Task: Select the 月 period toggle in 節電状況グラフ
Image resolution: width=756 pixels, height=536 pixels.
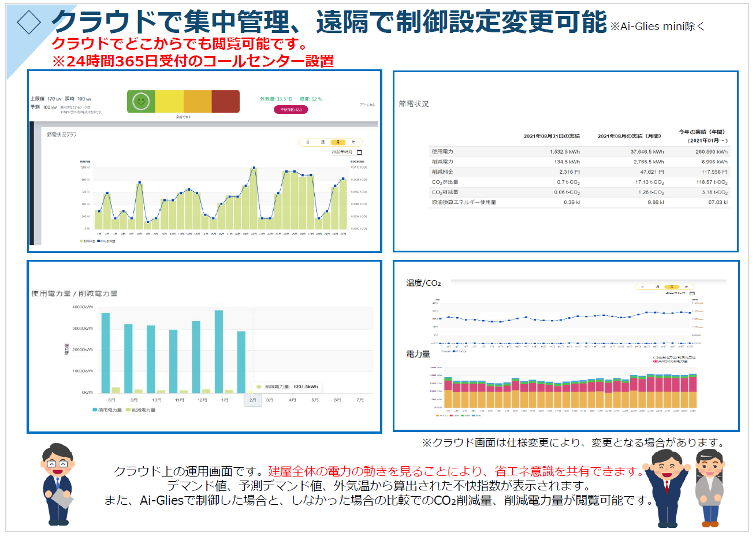Action: click(338, 142)
